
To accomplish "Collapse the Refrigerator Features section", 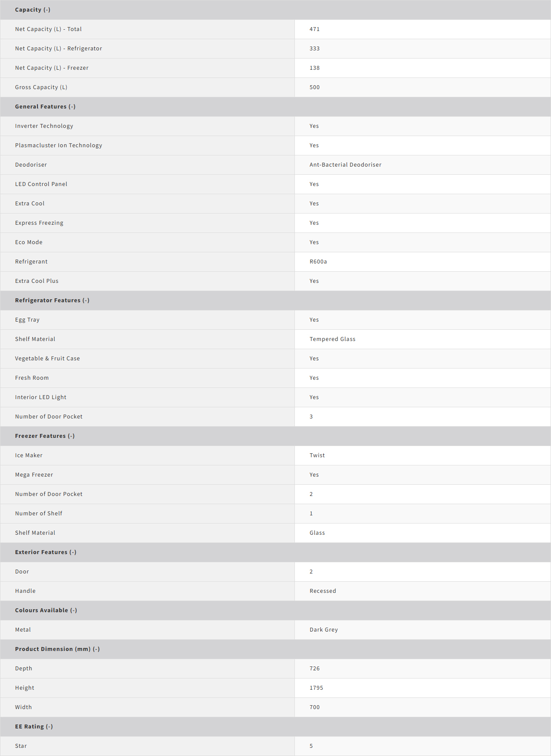I will click(x=52, y=301).
